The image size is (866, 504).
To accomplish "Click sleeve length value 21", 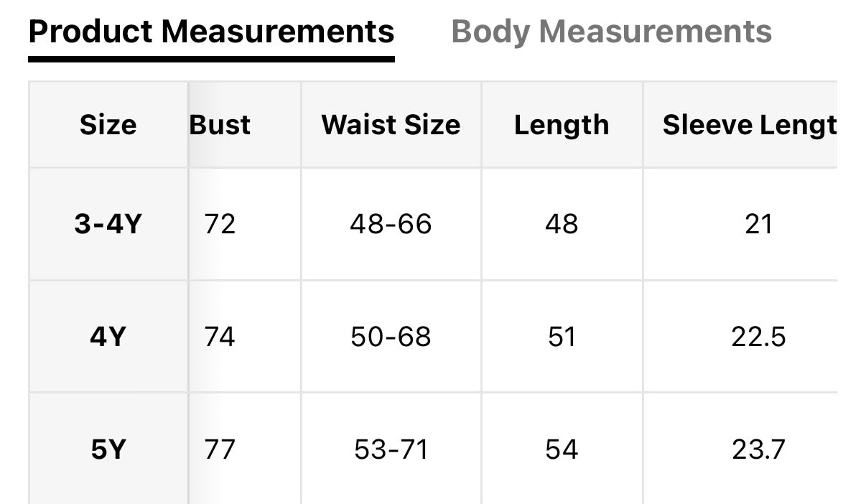I will click(758, 224).
